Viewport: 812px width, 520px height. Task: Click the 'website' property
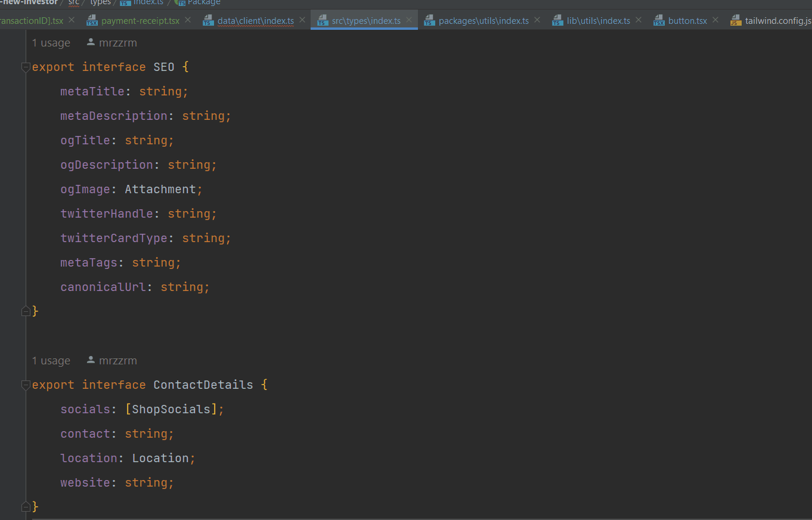[x=85, y=482]
